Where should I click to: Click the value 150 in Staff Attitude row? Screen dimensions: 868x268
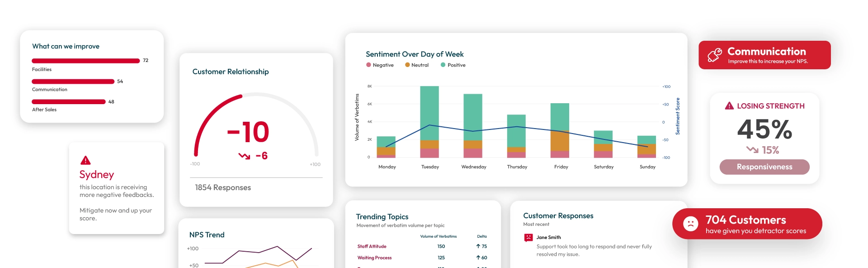click(441, 246)
